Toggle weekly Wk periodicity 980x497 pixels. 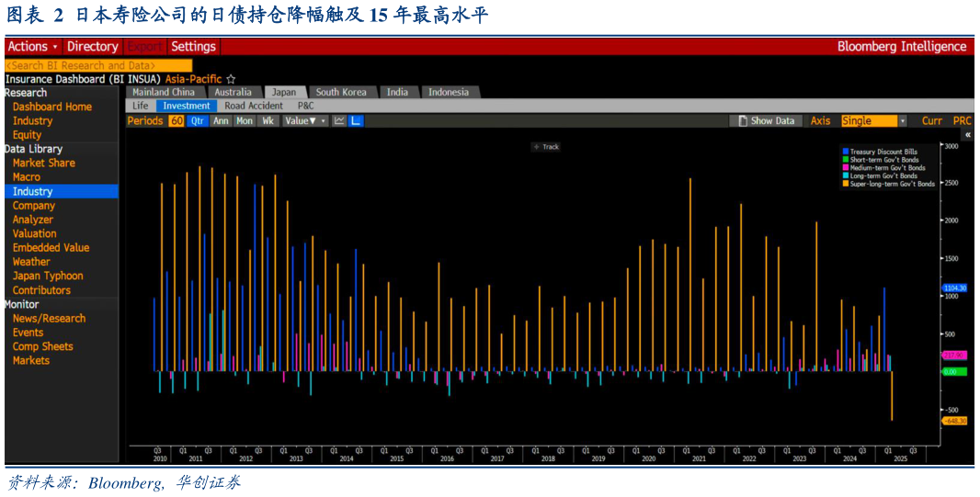268,120
